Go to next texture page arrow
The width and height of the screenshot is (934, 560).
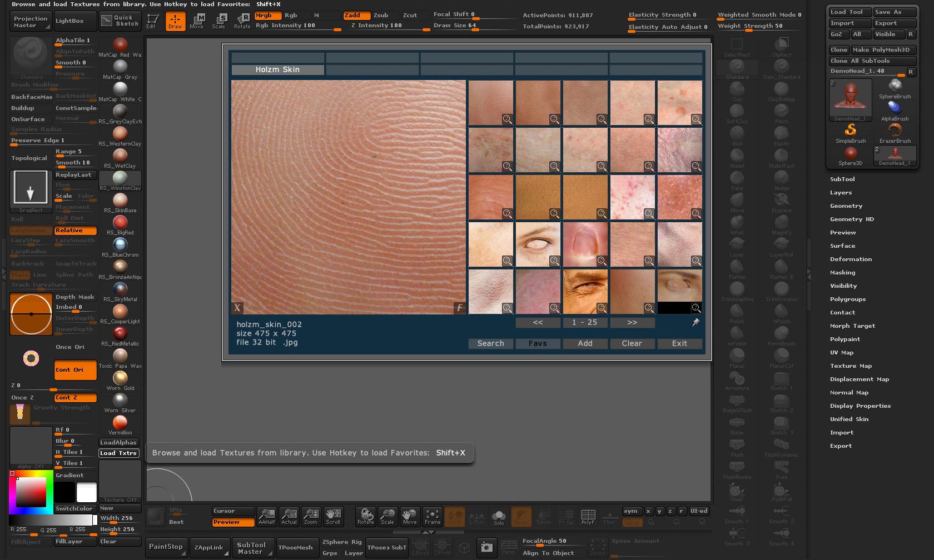click(x=632, y=322)
